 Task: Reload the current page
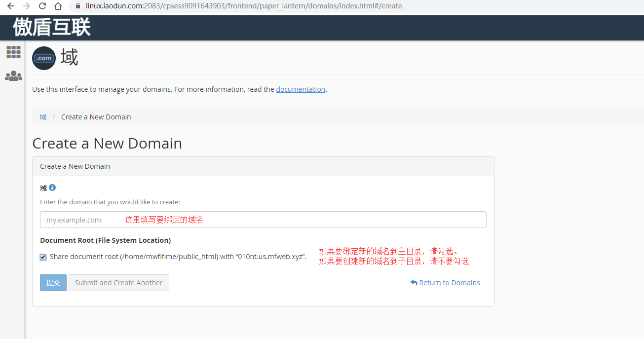click(42, 6)
